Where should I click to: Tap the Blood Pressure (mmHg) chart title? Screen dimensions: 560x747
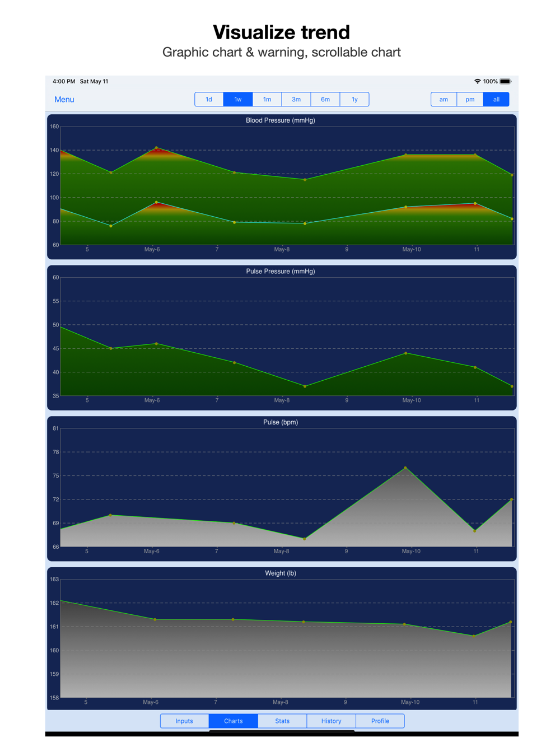(281, 120)
